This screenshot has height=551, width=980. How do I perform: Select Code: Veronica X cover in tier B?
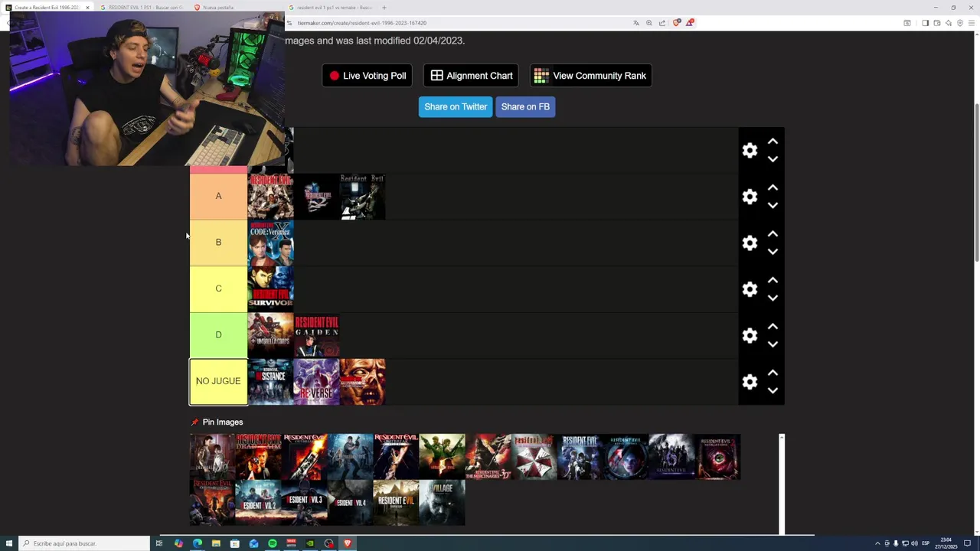point(270,243)
